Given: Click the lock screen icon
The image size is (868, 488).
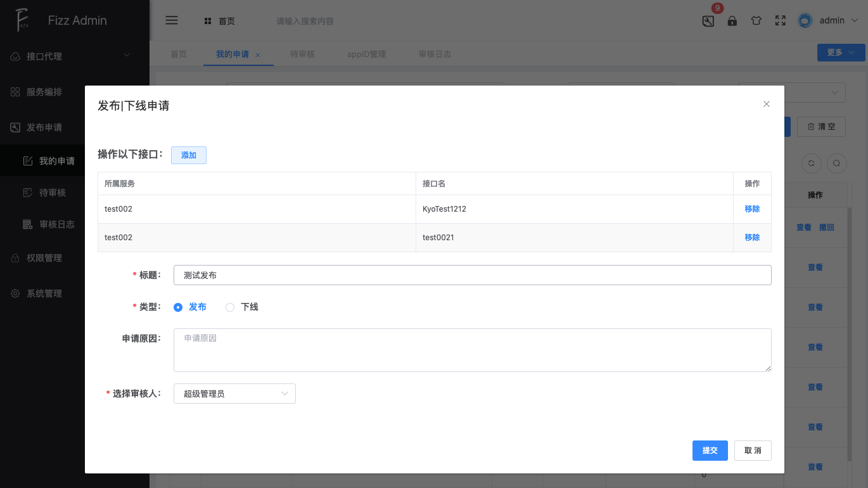Looking at the screenshot, I should point(732,21).
